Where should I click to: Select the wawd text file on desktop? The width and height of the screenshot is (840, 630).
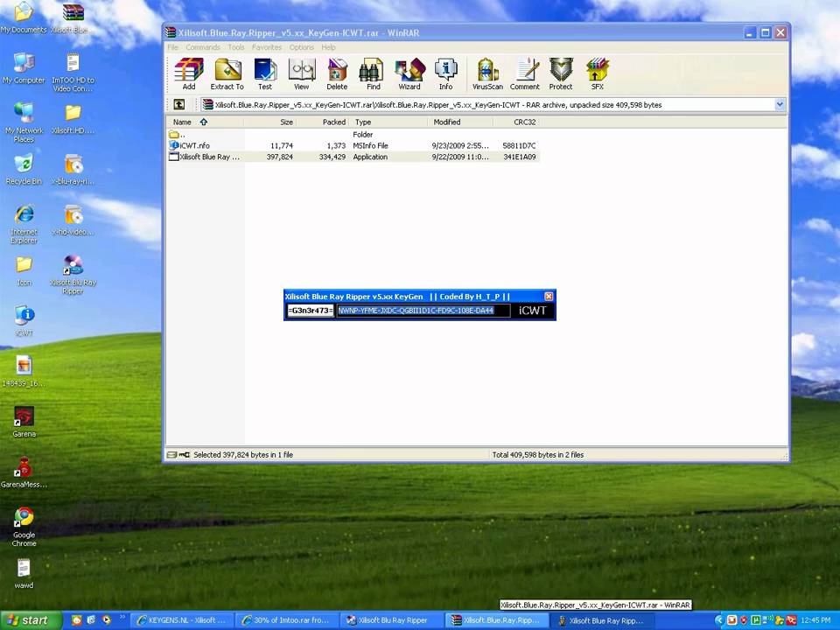tap(24, 573)
